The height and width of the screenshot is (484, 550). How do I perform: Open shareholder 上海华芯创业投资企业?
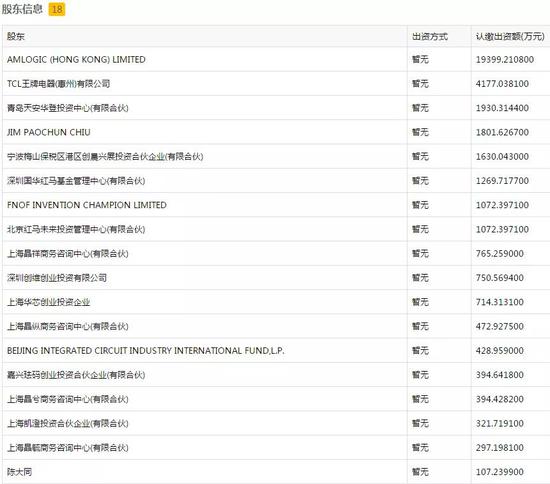tap(49, 302)
